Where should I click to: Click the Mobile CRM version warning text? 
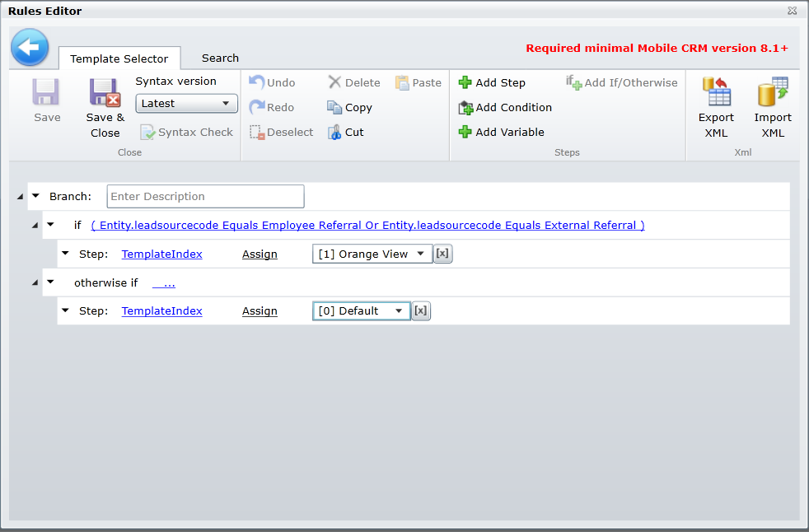coord(657,48)
